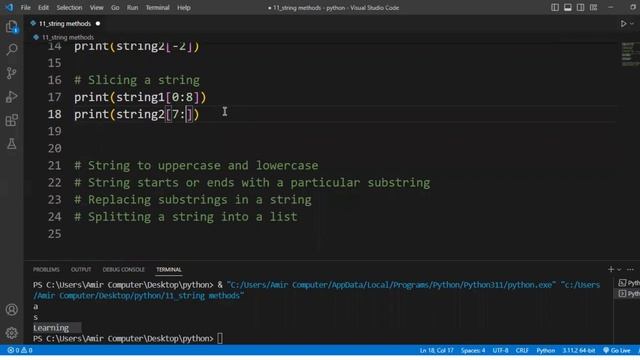This screenshot has height=360, width=640.
Task: Open the Source Control view
Action: [11, 73]
